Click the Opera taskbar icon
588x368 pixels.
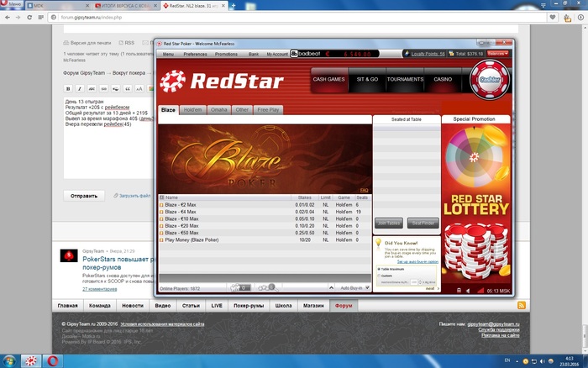click(52, 361)
